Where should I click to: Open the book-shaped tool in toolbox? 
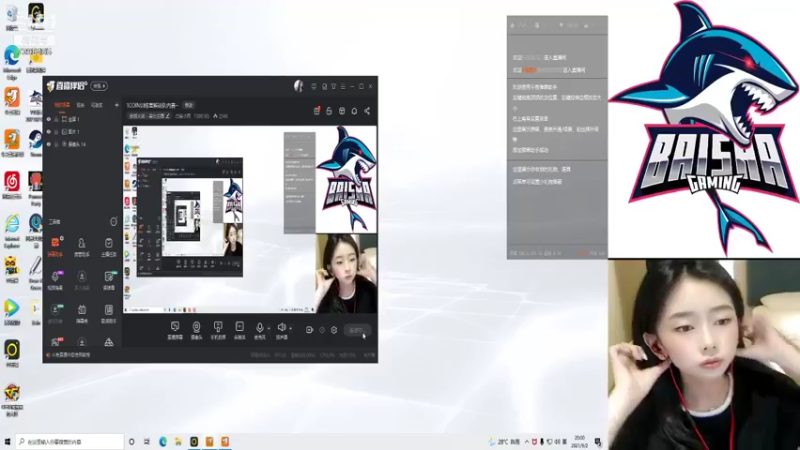(x=109, y=313)
